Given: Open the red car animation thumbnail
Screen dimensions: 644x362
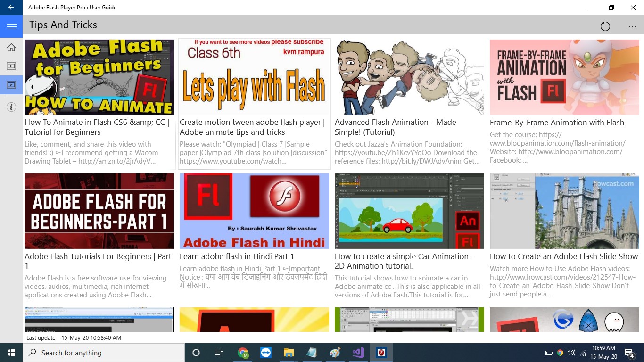Looking at the screenshot, I should pos(409,211).
